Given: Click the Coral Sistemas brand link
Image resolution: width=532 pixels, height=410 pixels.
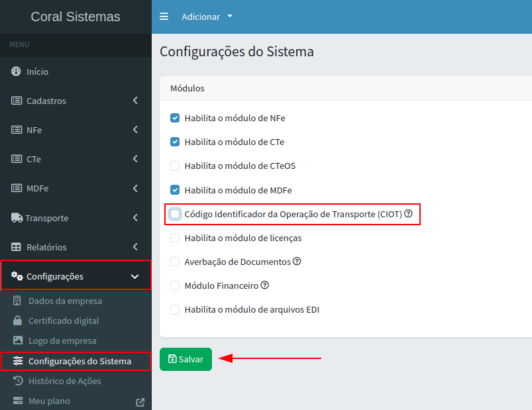Looking at the screenshot, I should coord(76,17).
